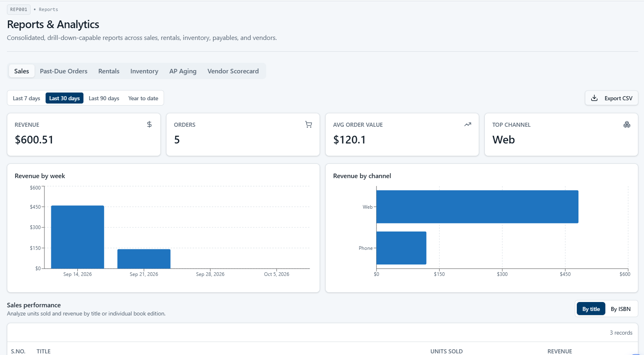View the Vendor Scorecard tab
The height and width of the screenshot is (355, 644).
pos(233,71)
